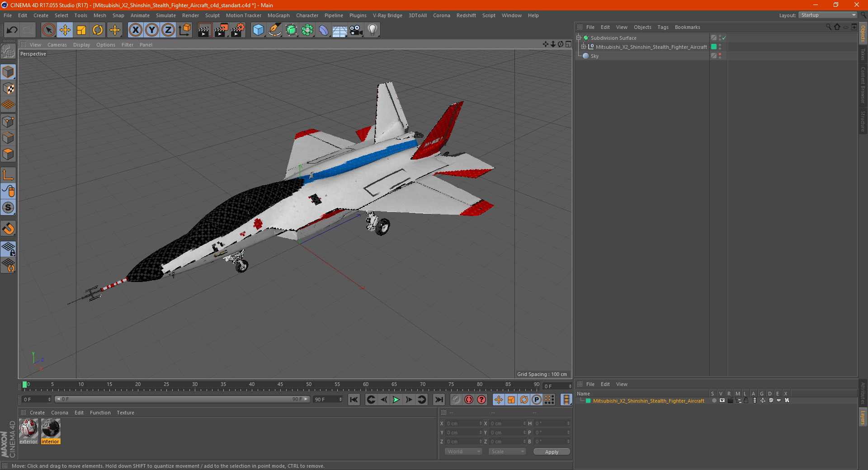Toggle viewport maximize icon
This screenshot has width=868, height=470.
click(x=568, y=44)
